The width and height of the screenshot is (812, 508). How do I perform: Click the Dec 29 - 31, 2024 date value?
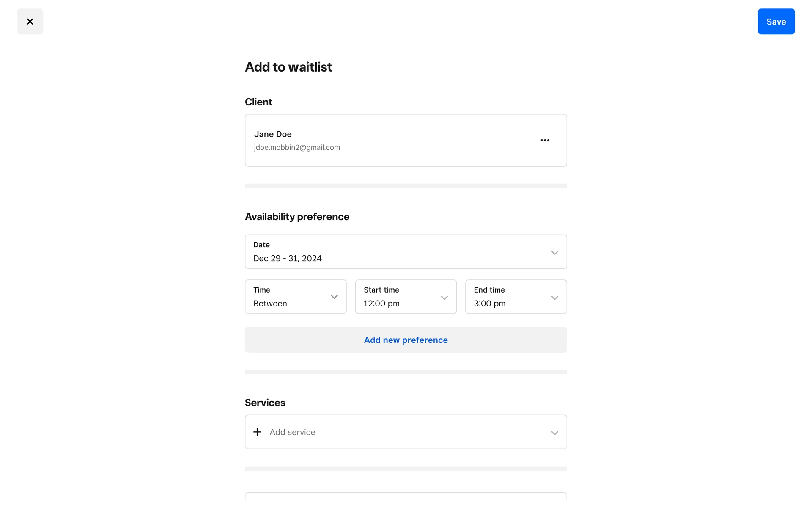288,258
